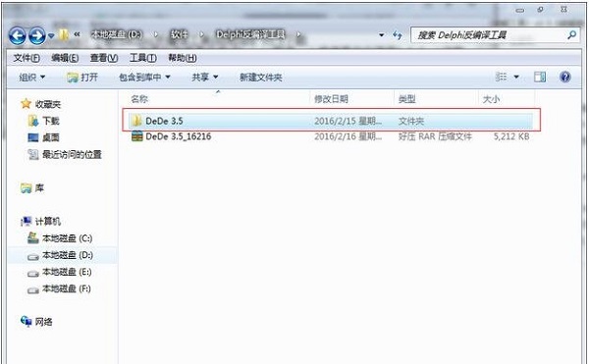The height and width of the screenshot is (364, 589).
Task: Sort by the 名称 column header
Action: pos(139,99)
